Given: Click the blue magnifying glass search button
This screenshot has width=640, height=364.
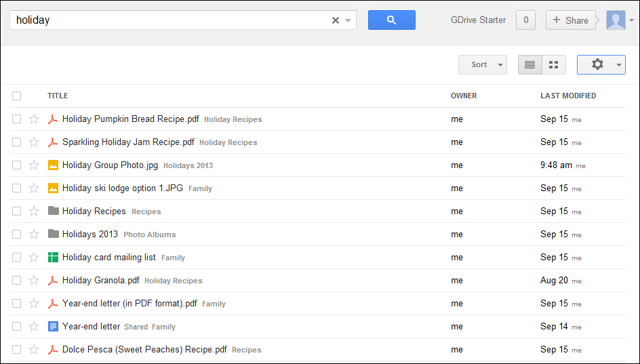Looking at the screenshot, I should (x=391, y=20).
